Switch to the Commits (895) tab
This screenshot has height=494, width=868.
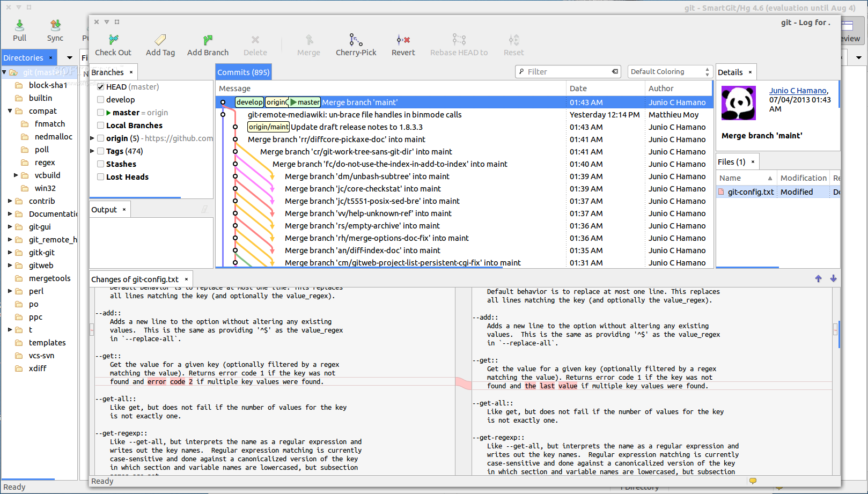pos(243,71)
